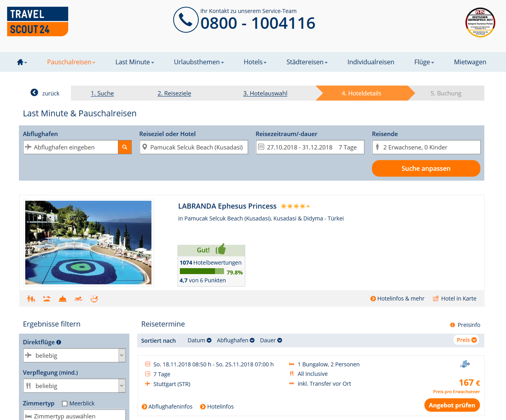The width and height of the screenshot is (506, 420).
Task: Click the 2 Erwachsene, 0 Kinder field
Action: pos(426,147)
